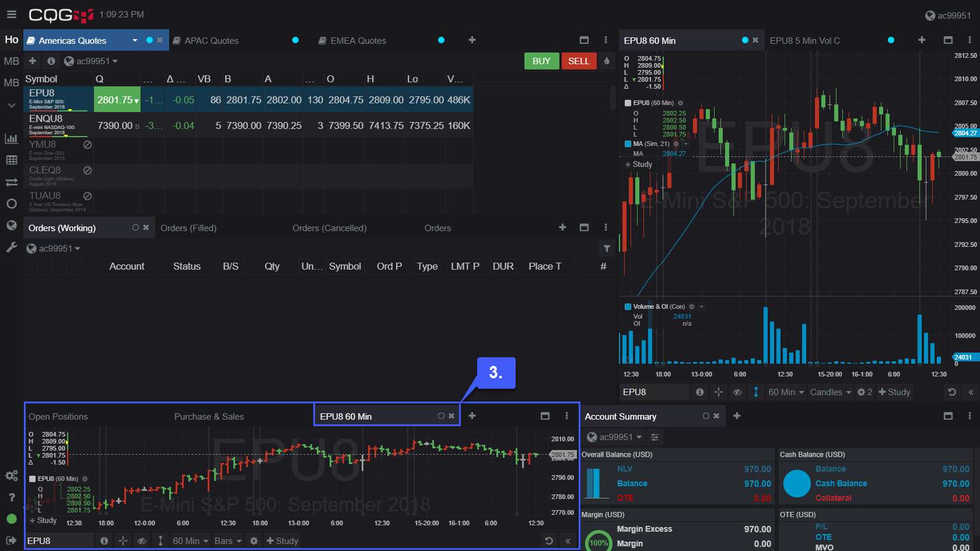Viewport: 980px width, 551px height.
Task: Open charts from the sidebar bar-chart icon
Action: [11, 138]
